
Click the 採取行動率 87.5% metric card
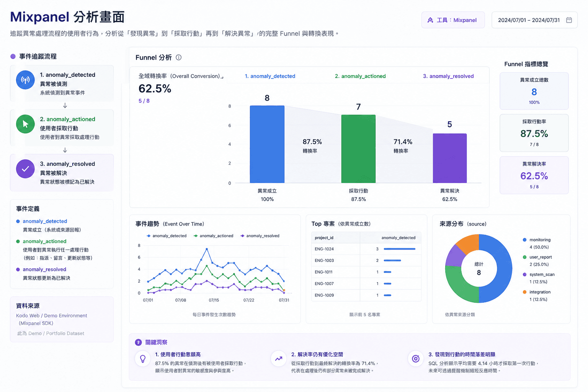pos(534,133)
